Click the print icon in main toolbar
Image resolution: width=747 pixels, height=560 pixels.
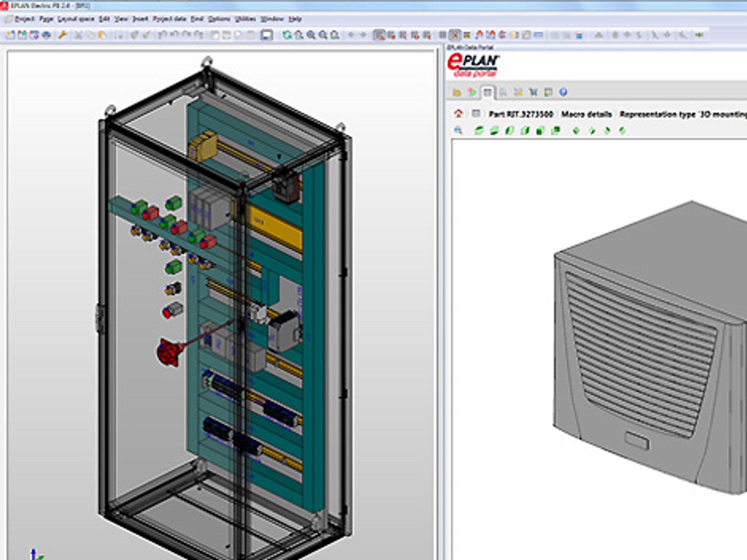point(46,35)
